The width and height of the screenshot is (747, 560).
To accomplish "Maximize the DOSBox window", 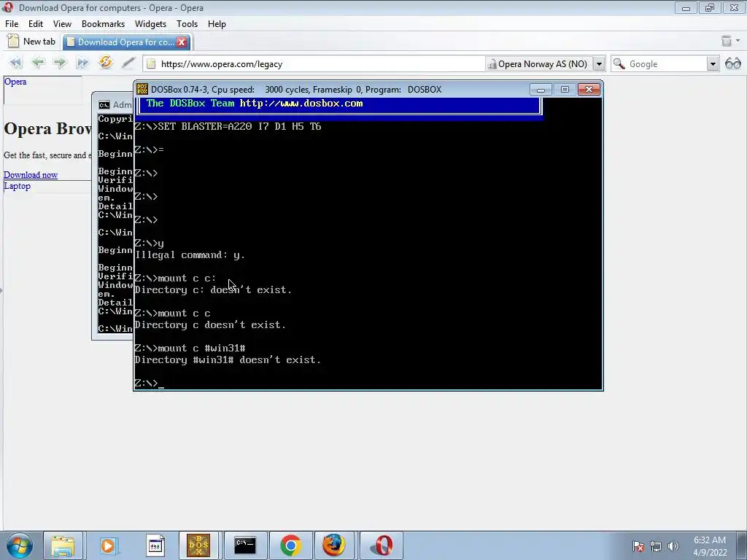I will point(565,90).
